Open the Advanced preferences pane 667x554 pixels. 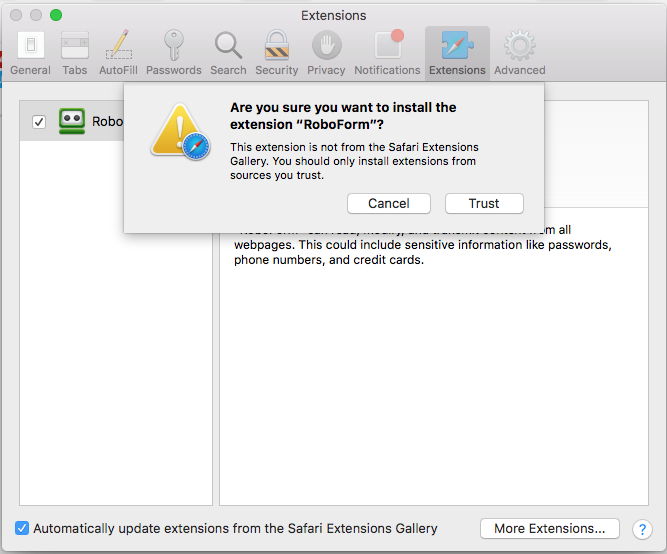tap(519, 53)
